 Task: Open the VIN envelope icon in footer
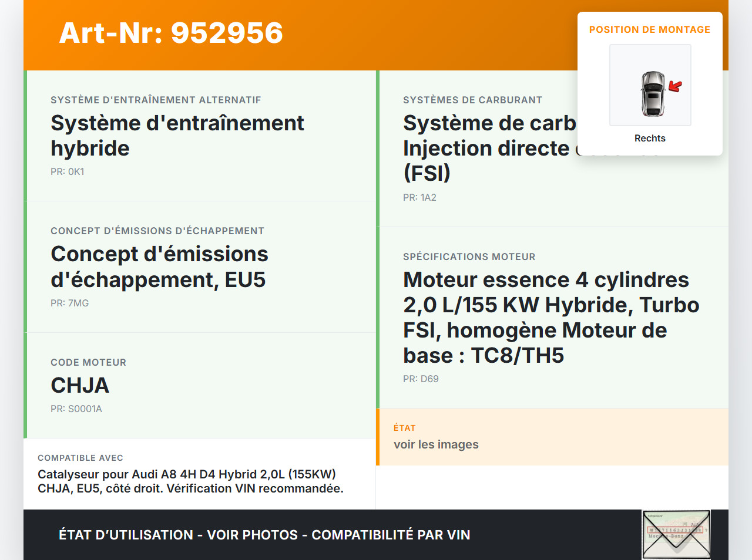click(676, 535)
